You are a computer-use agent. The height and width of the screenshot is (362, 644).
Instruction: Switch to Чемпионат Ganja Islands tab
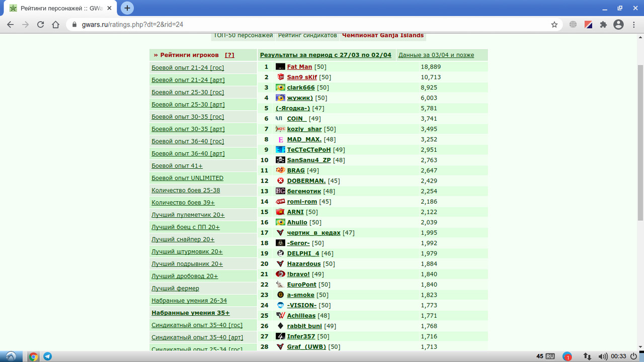[383, 35]
